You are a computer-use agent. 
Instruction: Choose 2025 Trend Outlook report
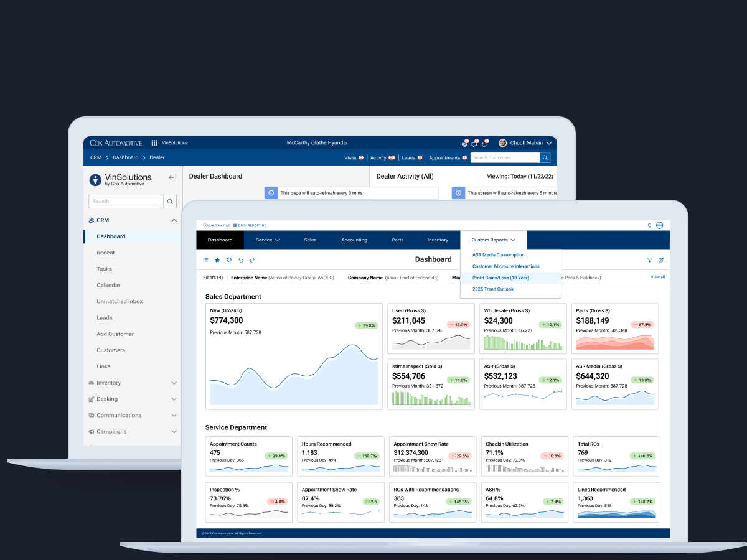(493, 289)
